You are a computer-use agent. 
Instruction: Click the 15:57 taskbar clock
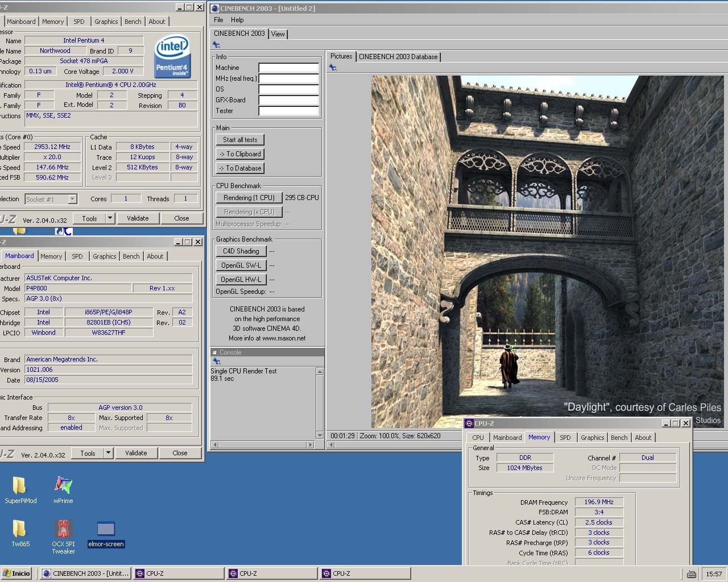click(714, 574)
